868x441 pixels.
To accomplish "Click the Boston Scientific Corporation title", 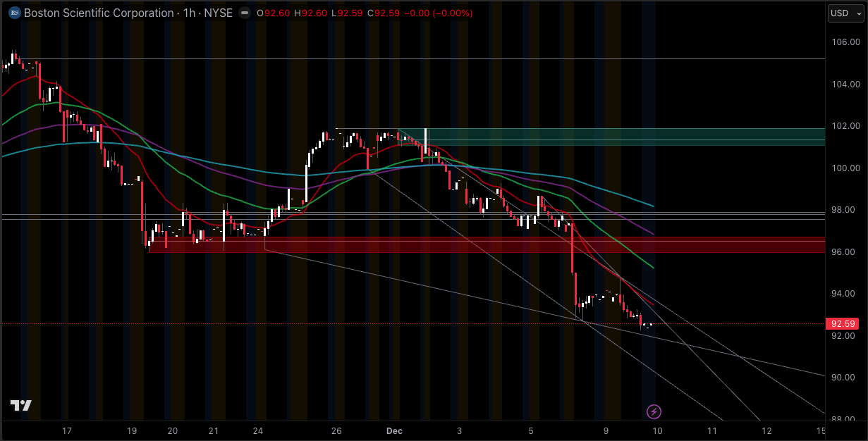I will tap(99, 13).
